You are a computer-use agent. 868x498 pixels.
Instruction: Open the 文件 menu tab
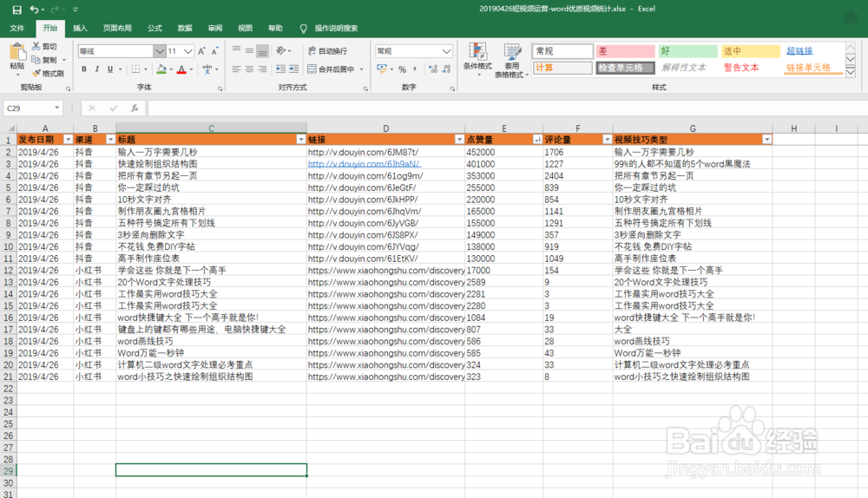17,29
